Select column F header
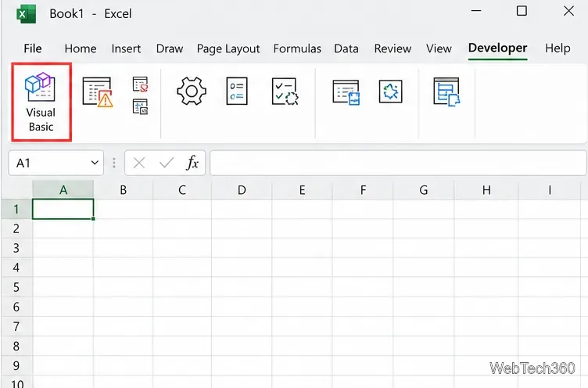The height and width of the screenshot is (388, 588). click(363, 190)
